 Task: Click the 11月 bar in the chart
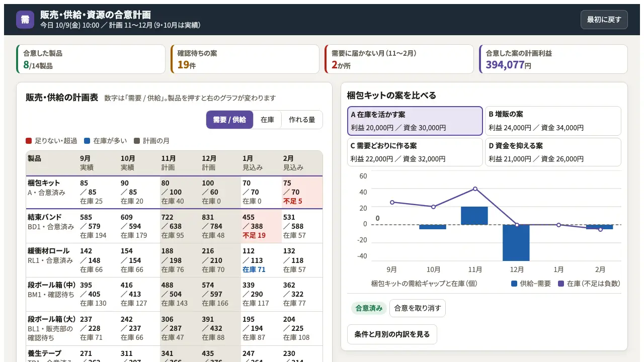click(474, 216)
